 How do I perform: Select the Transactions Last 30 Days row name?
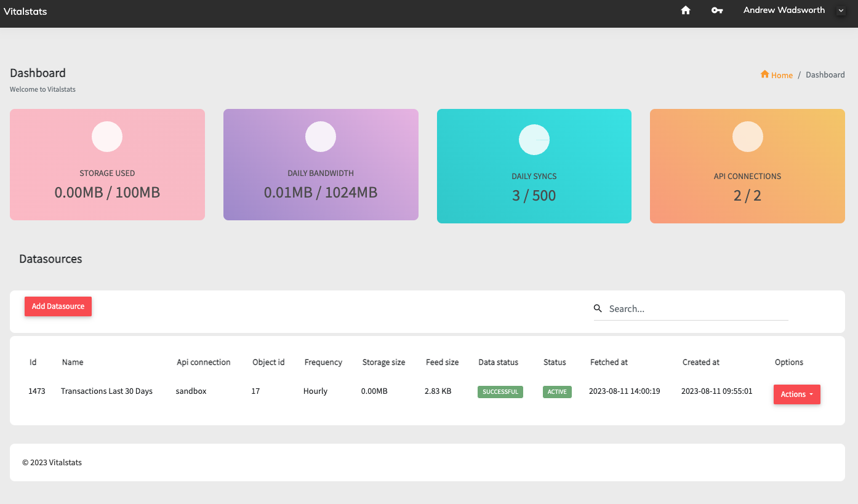[x=106, y=391]
